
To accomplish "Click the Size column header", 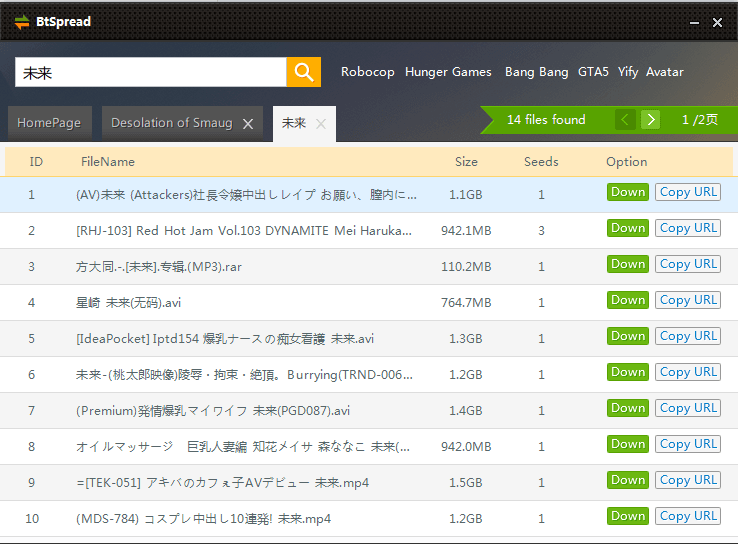I will pos(466,162).
